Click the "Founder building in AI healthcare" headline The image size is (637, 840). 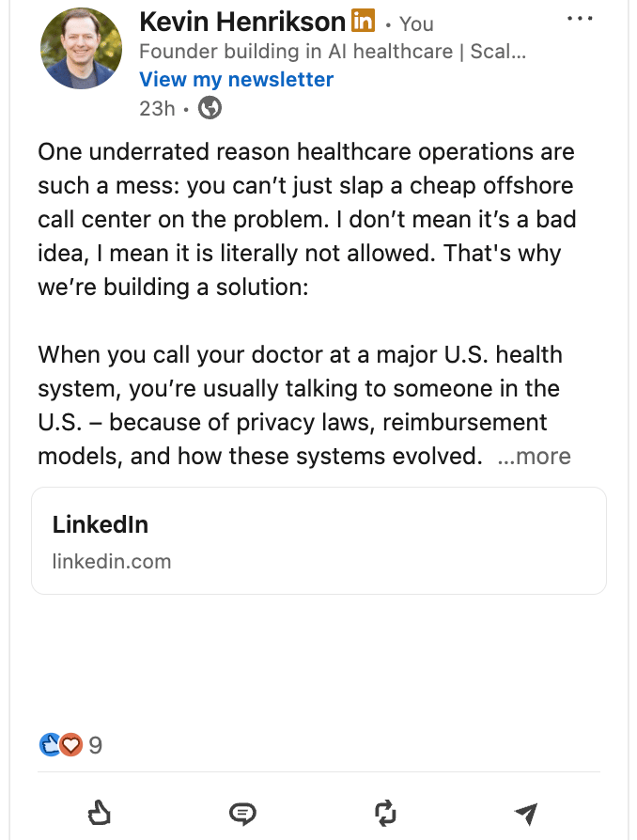coord(332,52)
